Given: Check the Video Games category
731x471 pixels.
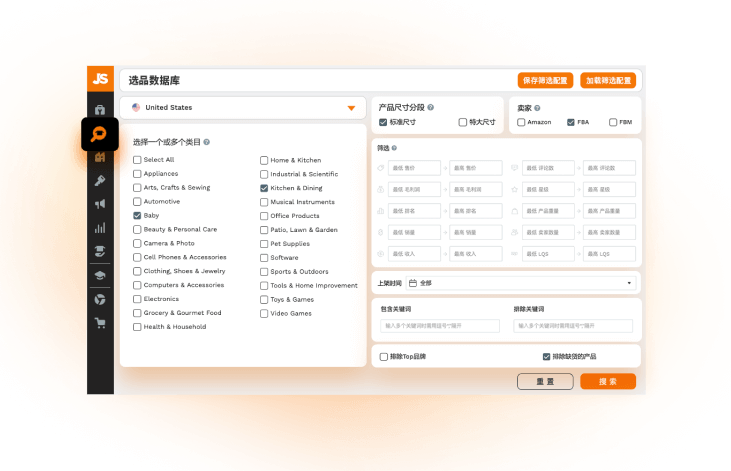Looking at the screenshot, I should click(264, 313).
